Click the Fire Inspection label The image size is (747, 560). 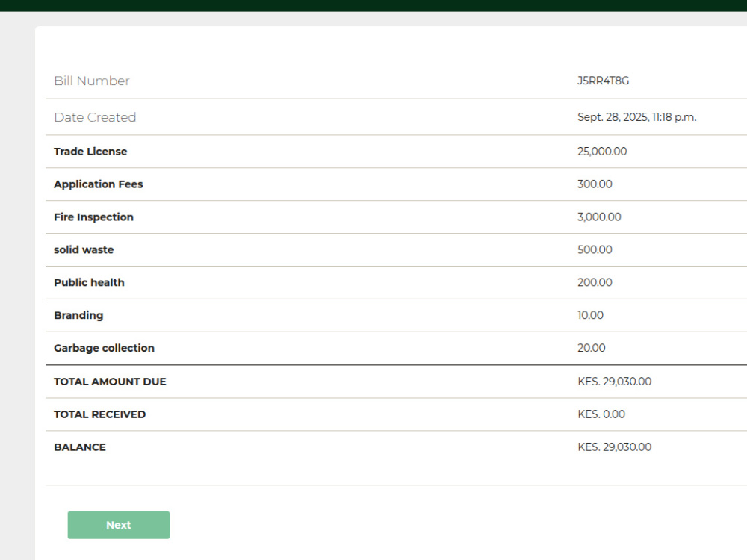[x=93, y=217]
